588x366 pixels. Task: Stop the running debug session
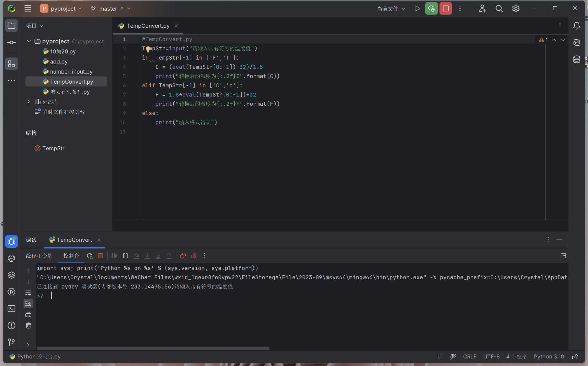(x=445, y=9)
